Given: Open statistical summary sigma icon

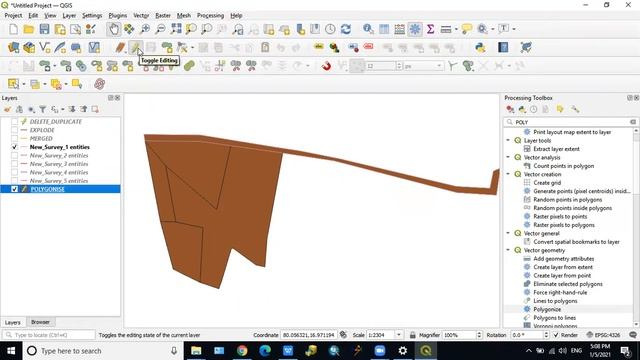Looking at the screenshot, I should click(430, 29).
